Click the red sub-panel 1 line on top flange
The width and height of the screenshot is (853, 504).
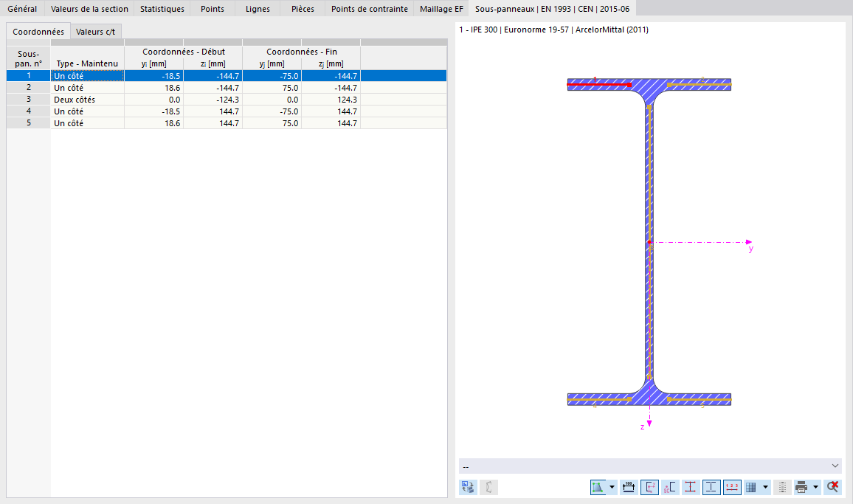tap(599, 85)
